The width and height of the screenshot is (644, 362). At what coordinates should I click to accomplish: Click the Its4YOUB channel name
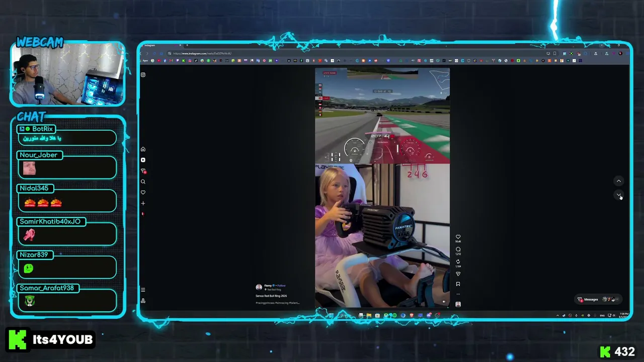[63, 339]
